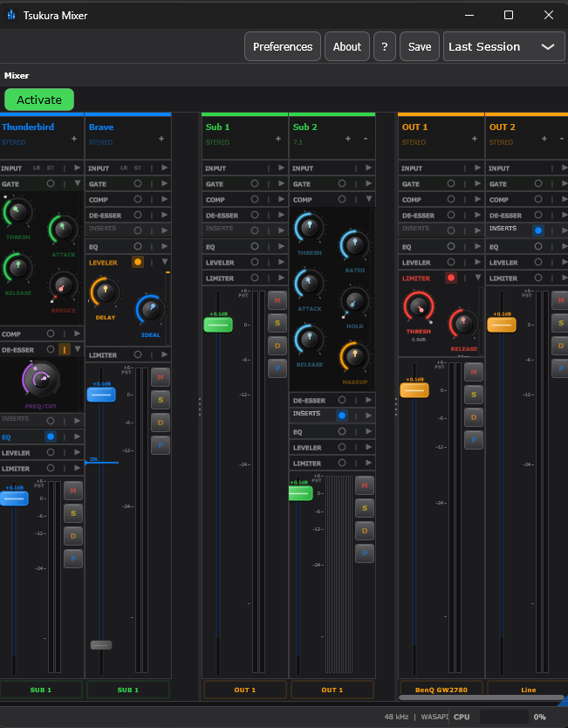
Task: Click the Thunderbird De-Esser listen icon
Action: coord(65,349)
